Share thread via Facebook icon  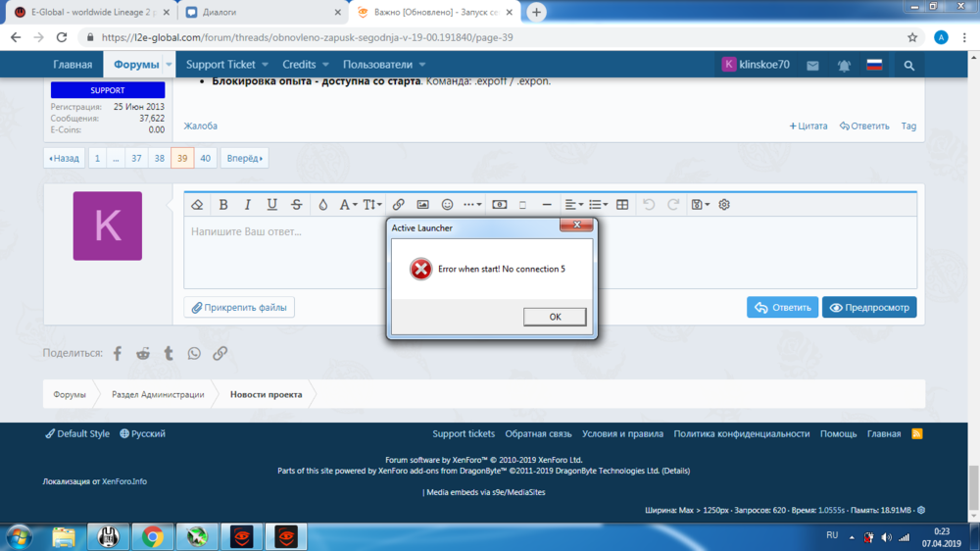click(118, 353)
